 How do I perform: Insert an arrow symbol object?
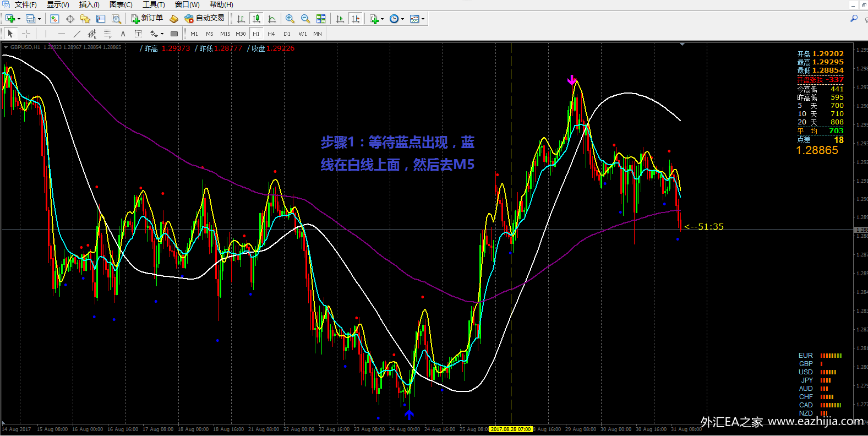point(154,34)
